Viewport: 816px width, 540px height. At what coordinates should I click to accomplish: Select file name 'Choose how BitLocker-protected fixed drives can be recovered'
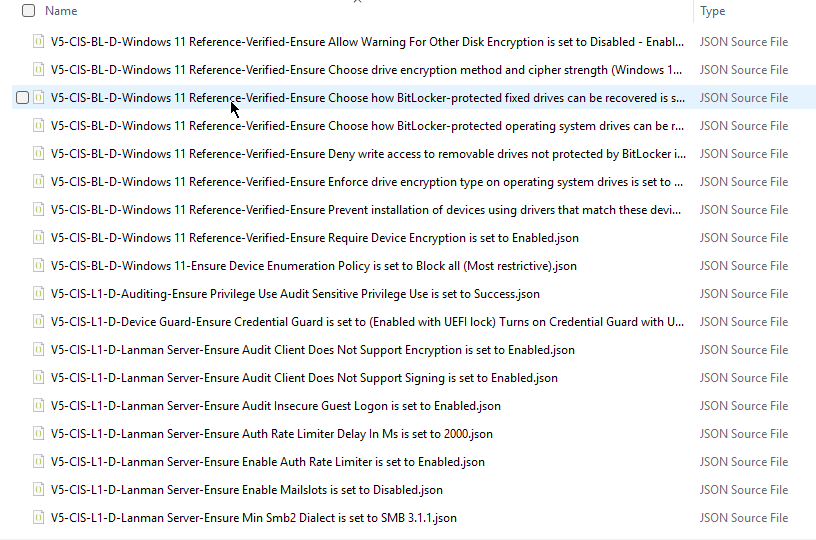pyautogui.click(x=368, y=98)
